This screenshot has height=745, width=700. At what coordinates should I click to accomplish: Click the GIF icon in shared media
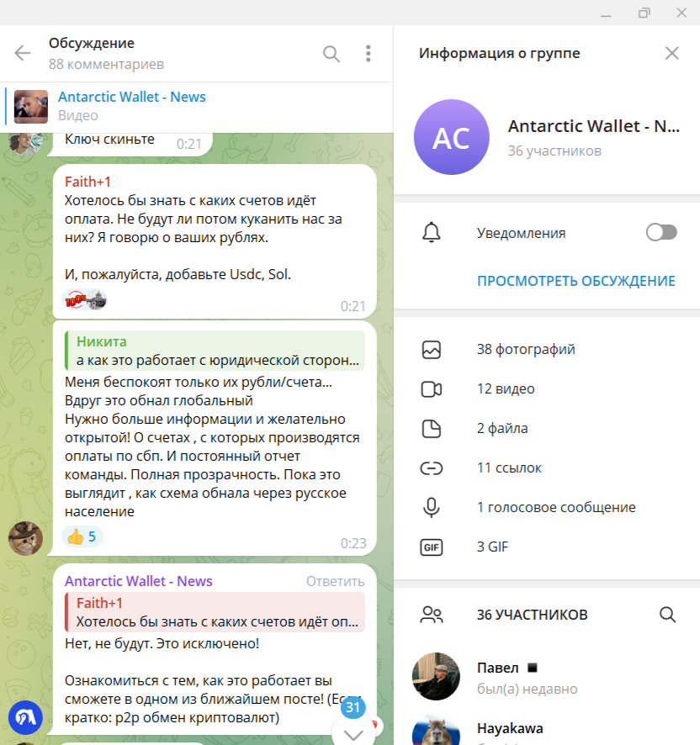[432, 547]
